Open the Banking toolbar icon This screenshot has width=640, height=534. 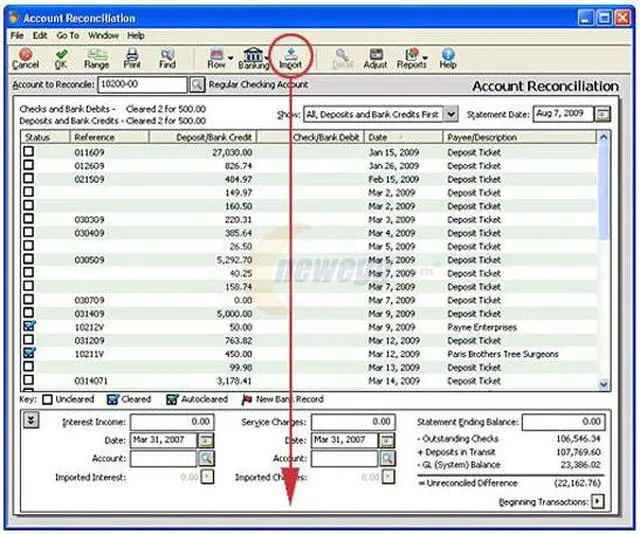coord(253,58)
